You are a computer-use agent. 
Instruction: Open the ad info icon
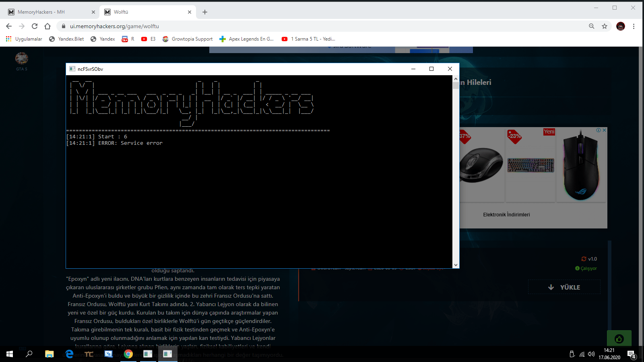coord(599,130)
